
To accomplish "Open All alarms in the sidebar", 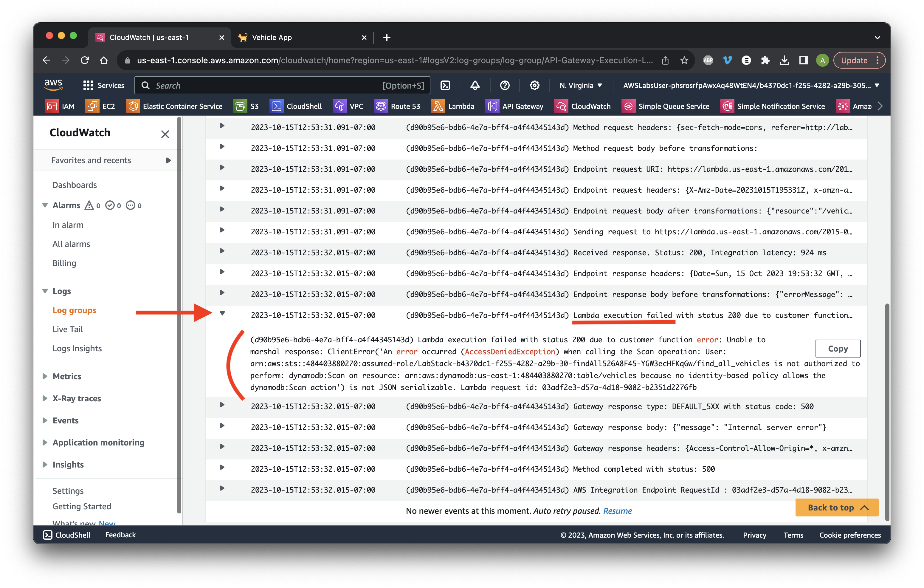I will [71, 244].
